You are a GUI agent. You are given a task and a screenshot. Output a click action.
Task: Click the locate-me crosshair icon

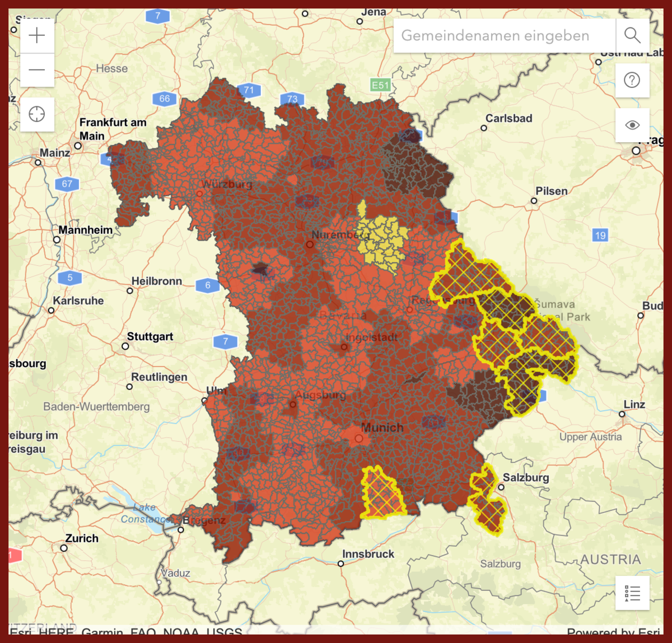point(37,114)
